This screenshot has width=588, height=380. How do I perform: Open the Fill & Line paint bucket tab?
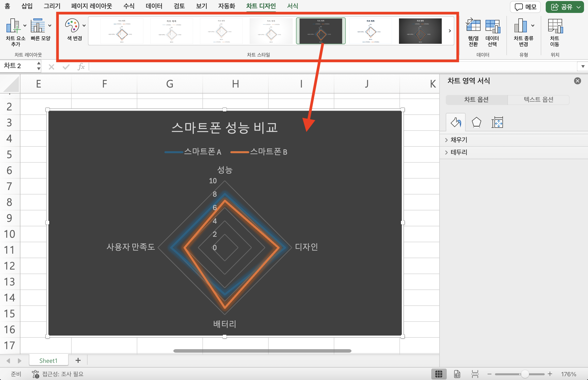coord(455,122)
